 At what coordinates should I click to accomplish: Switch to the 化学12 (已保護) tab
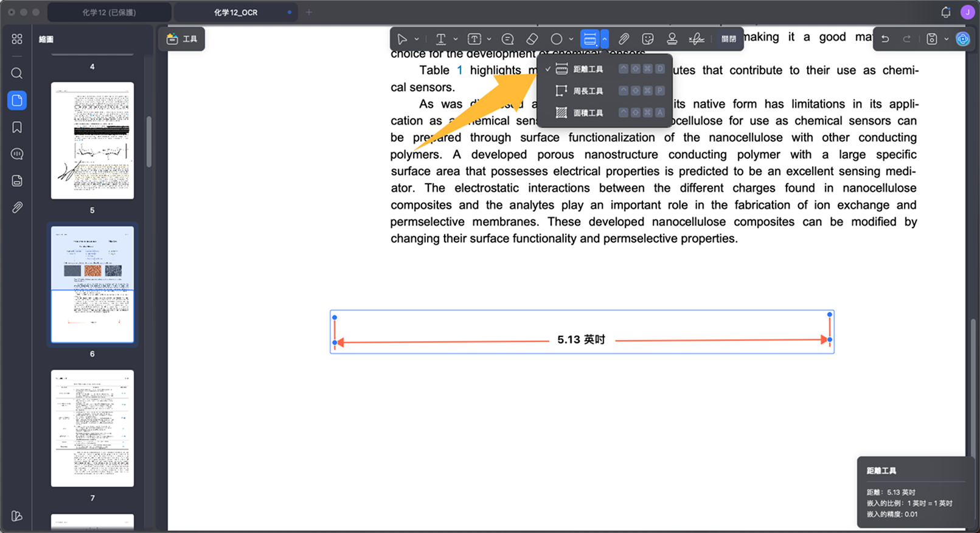click(x=109, y=12)
